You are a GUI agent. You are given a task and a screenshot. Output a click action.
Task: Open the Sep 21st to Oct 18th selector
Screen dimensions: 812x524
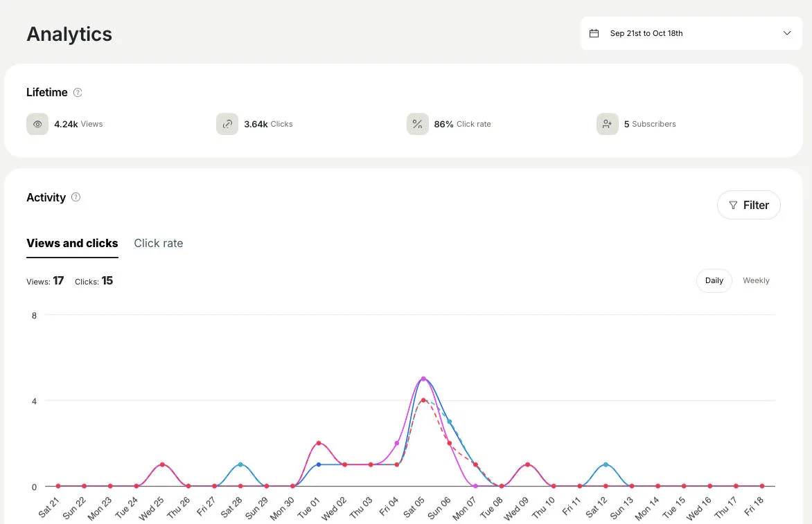point(690,33)
